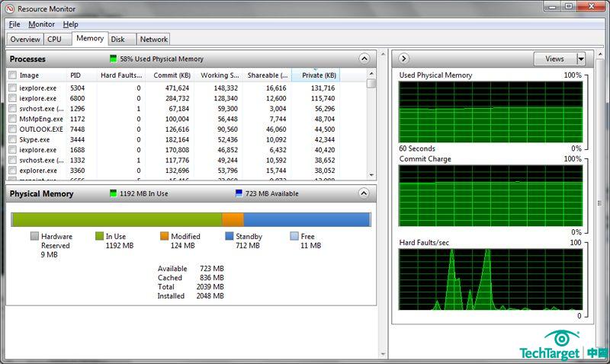The image size is (610, 364).
Task: Open the Monitor menu
Action: (x=41, y=24)
